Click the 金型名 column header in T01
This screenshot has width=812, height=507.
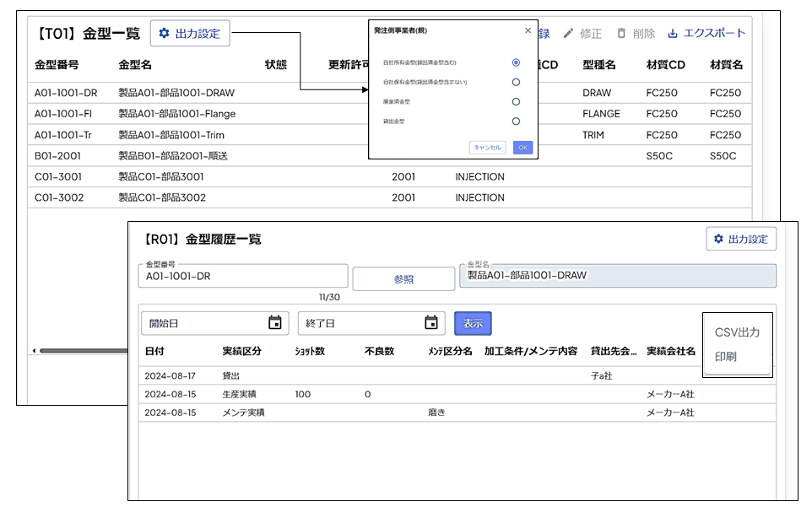tap(135, 65)
